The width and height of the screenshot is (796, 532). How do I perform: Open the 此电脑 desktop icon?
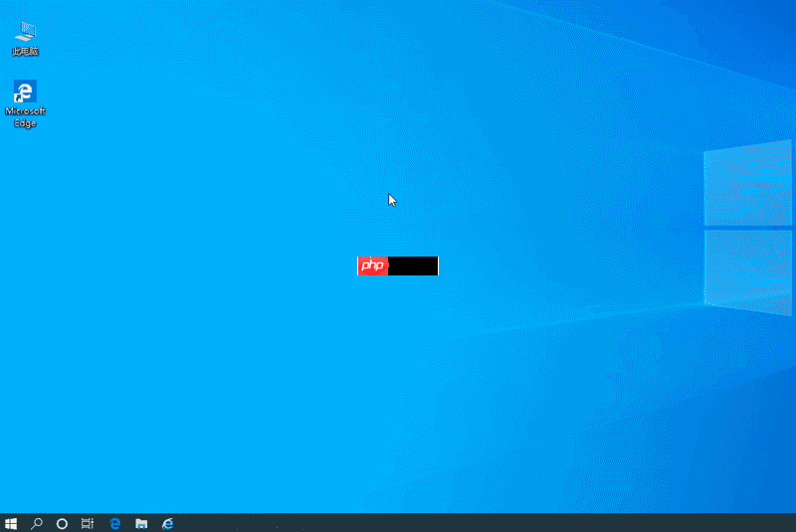tap(26, 38)
